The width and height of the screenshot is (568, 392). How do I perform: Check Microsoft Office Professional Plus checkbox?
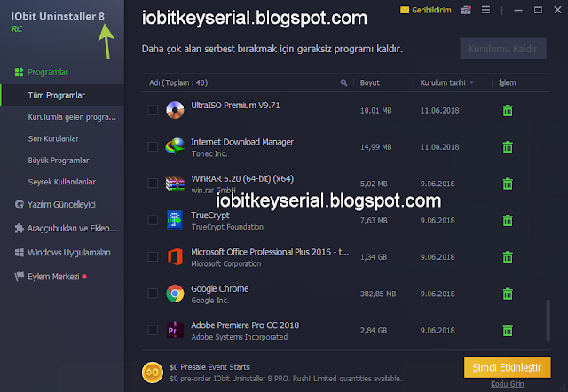point(153,256)
